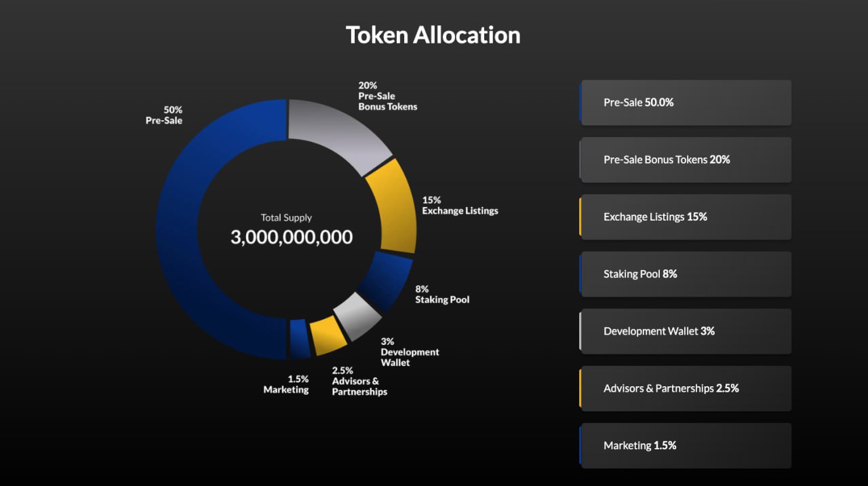The height and width of the screenshot is (486, 868).
Task: Click the "1.5% Marketing" label below the chart
Action: 286,384
